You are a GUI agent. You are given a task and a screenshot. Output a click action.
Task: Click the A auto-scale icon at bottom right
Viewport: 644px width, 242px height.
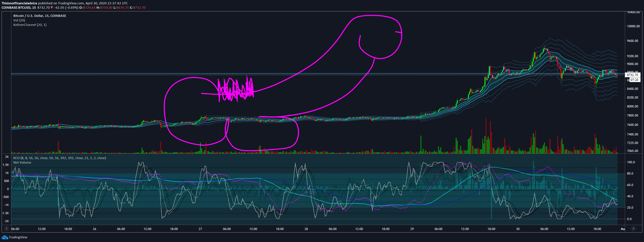pos(633,228)
